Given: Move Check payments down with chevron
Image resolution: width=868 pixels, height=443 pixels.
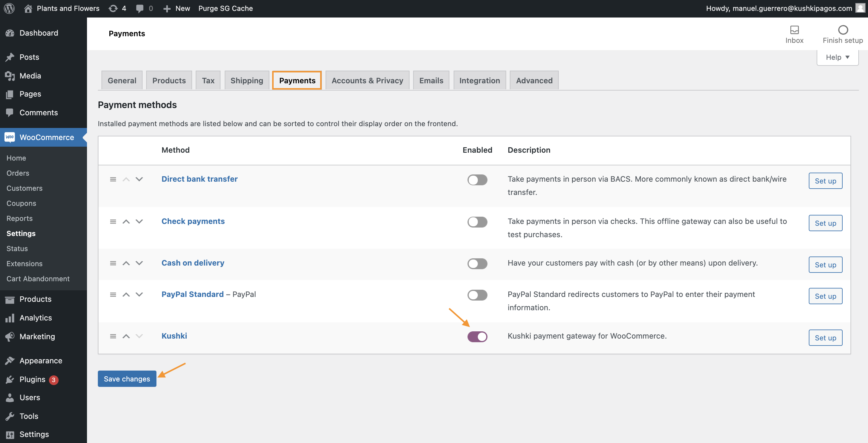Looking at the screenshot, I should click(x=139, y=221).
